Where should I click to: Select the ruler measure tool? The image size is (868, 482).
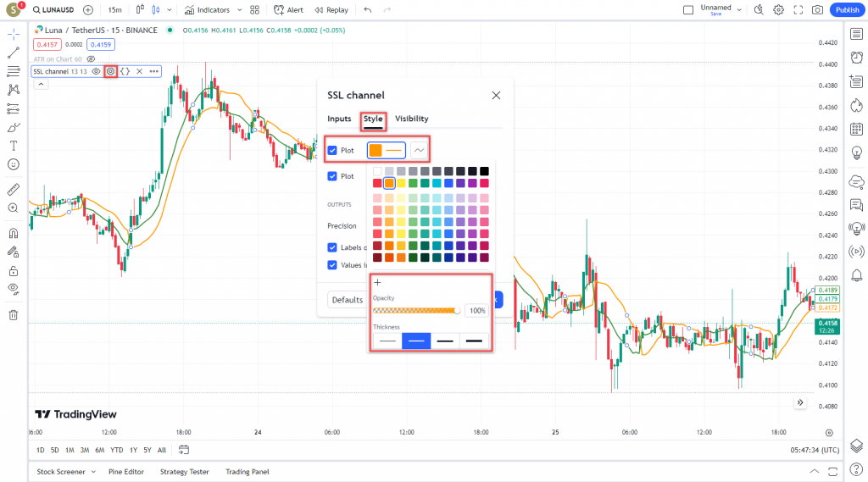click(14, 189)
